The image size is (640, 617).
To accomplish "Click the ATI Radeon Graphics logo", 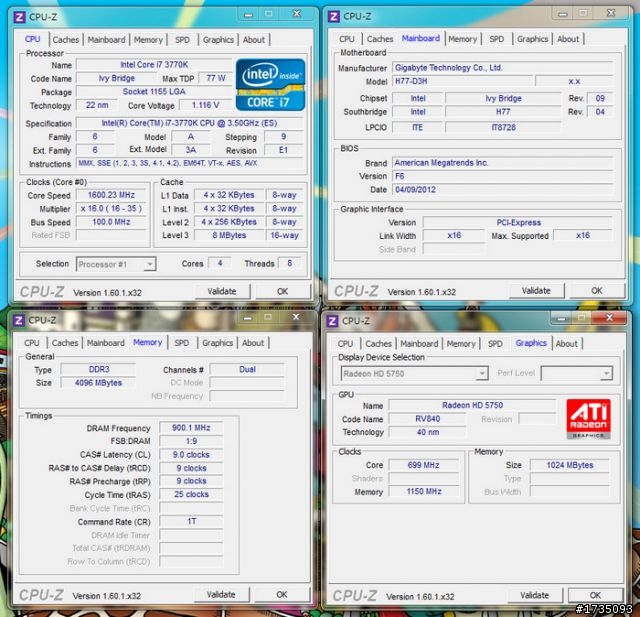I will click(x=588, y=419).
